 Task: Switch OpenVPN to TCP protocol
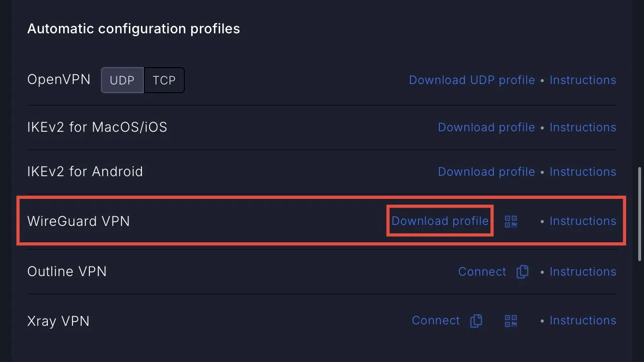(164, 80)
